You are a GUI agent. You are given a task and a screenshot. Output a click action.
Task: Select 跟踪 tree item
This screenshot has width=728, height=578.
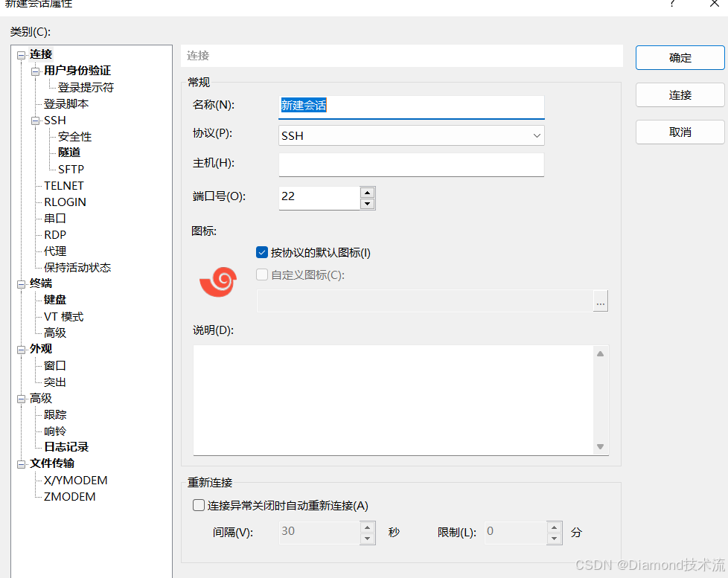tap(55, 414)
